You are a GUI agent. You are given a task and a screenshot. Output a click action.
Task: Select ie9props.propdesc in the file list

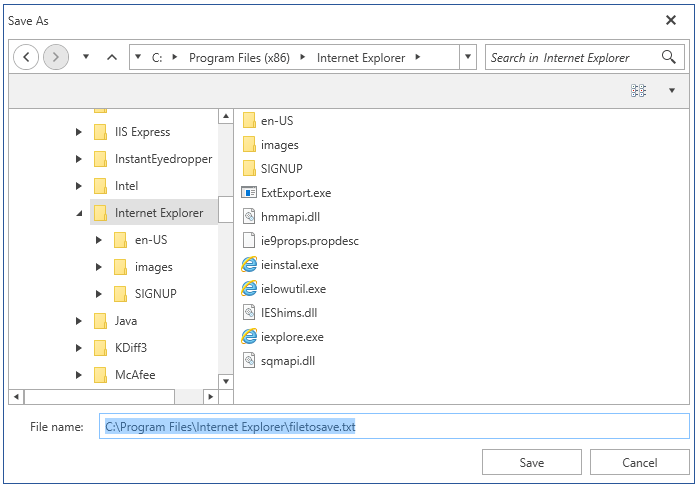pos(300,241)
